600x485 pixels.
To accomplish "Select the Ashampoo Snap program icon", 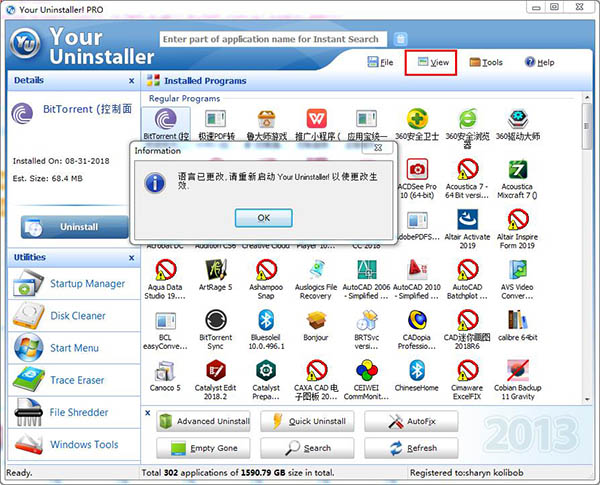I will (x=266, y=269).
